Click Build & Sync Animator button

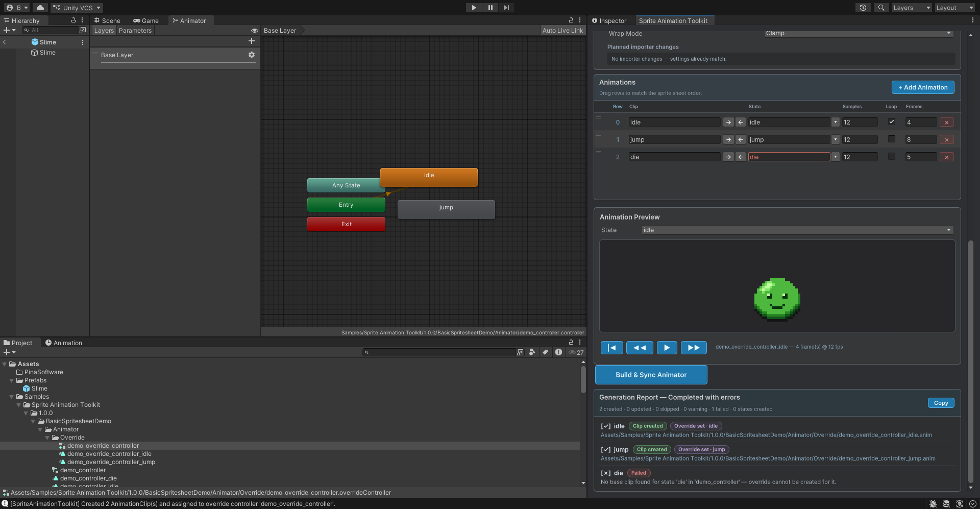click(651, 375)
